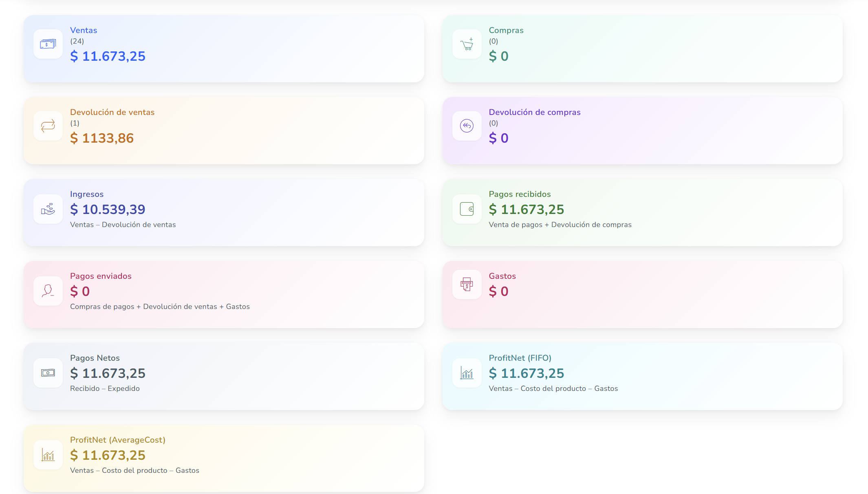868x494 pixels.
Task: Click the Devolución de compras heading
Action: pos(534,112)
